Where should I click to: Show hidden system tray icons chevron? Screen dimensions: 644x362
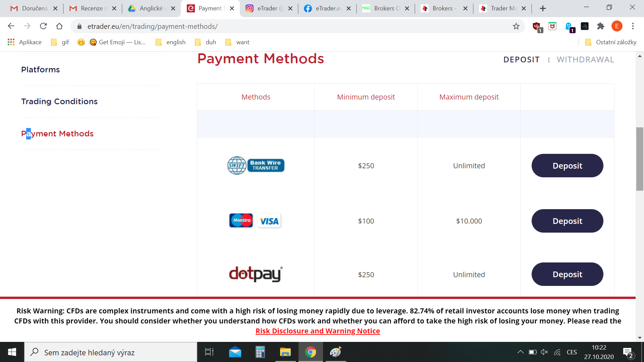click(x=520, y=352)
